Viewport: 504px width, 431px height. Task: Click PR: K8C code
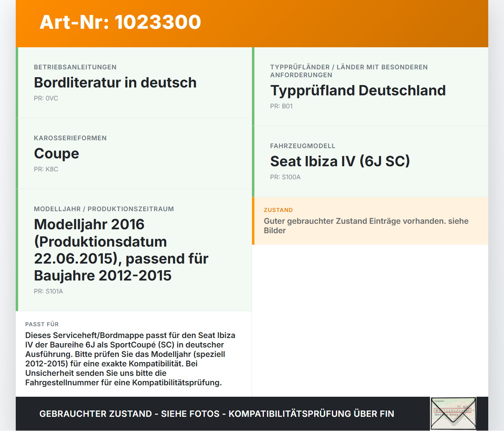point(46,169)
